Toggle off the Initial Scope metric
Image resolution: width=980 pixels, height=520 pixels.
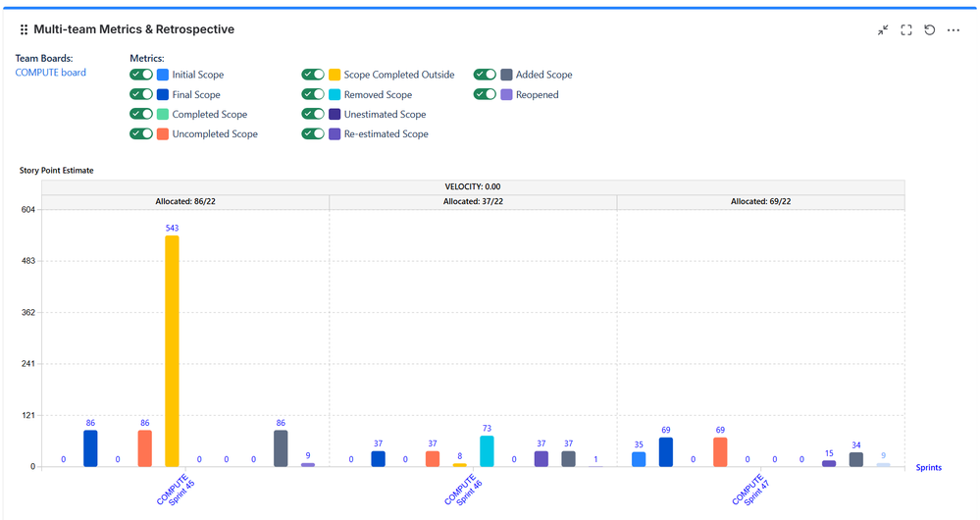141,75
